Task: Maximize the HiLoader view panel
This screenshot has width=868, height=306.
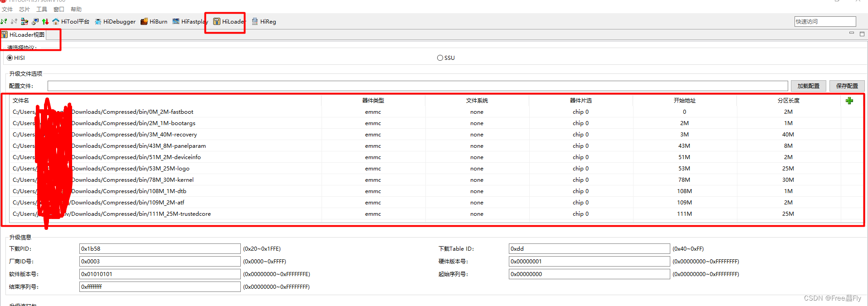Action: click(x=862, y=34)
